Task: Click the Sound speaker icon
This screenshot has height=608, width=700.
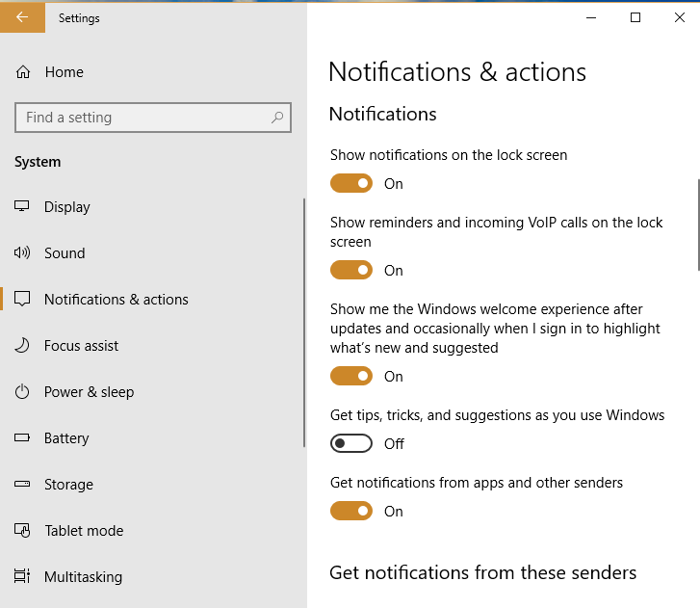Action: click(22, 252)
